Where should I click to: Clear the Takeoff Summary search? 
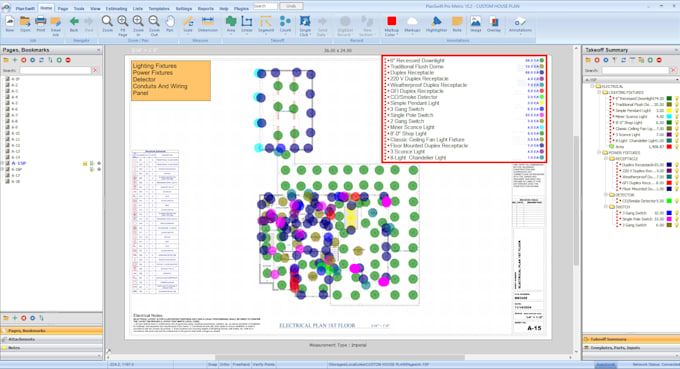(673, 70)
